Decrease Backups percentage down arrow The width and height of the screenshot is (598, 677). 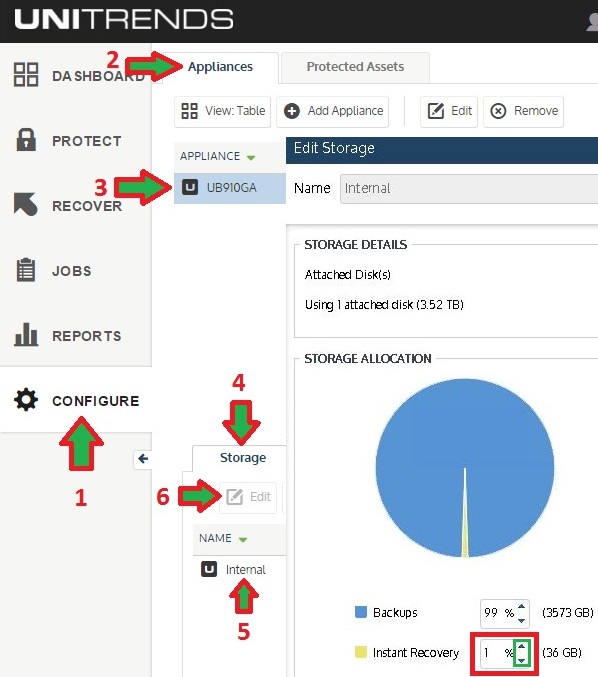click(x=522, y=620)
